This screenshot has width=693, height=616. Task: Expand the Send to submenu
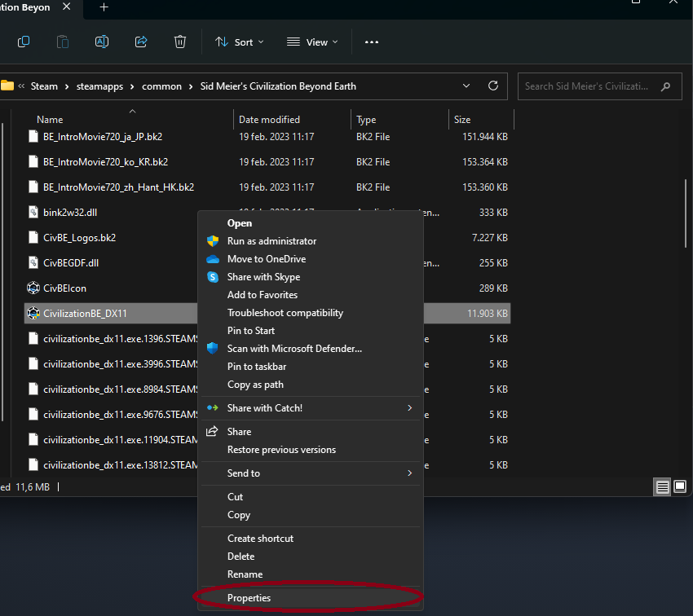pyautogui.click(x=311, y=473)
